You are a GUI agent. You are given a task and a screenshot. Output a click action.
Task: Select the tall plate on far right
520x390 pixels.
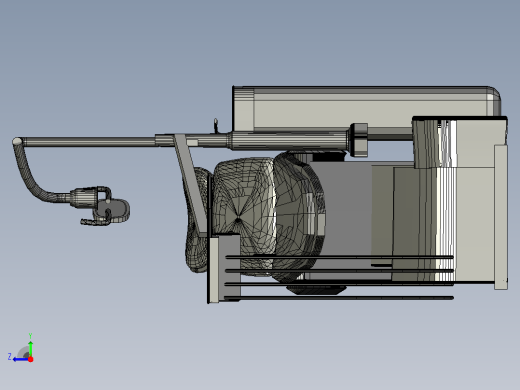coord(501,217)
